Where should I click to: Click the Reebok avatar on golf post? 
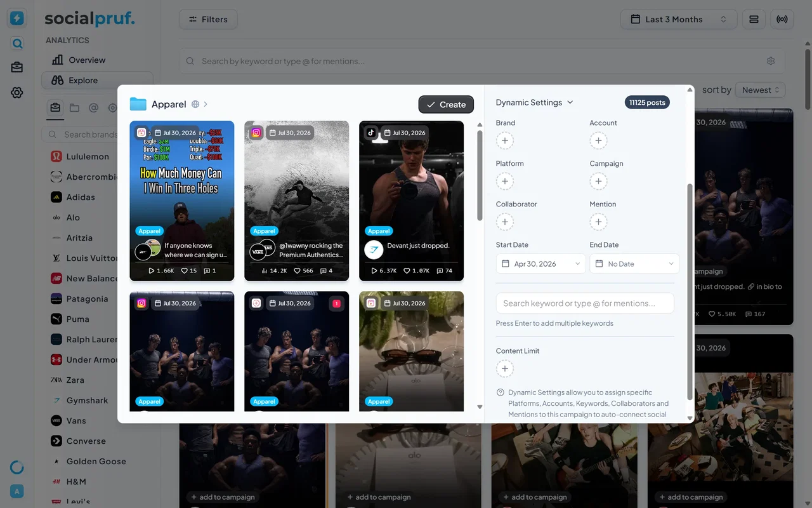143,251
